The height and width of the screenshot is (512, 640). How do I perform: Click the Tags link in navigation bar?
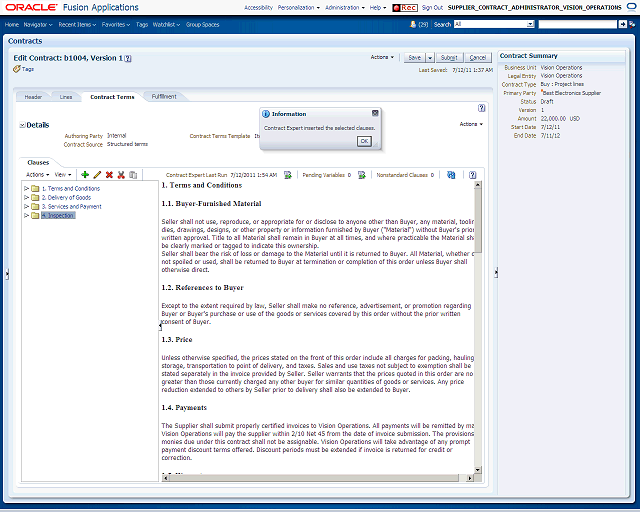142,25
